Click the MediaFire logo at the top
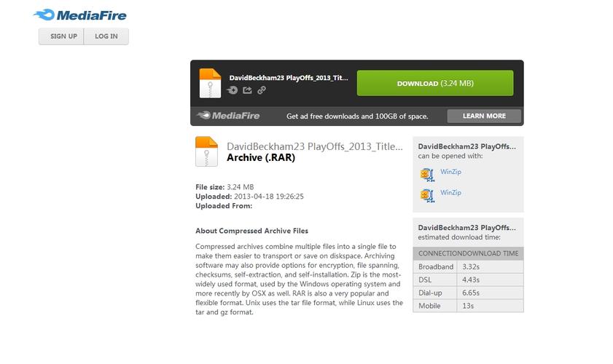Viewport: 613px width, 364px height. [80, 15]
